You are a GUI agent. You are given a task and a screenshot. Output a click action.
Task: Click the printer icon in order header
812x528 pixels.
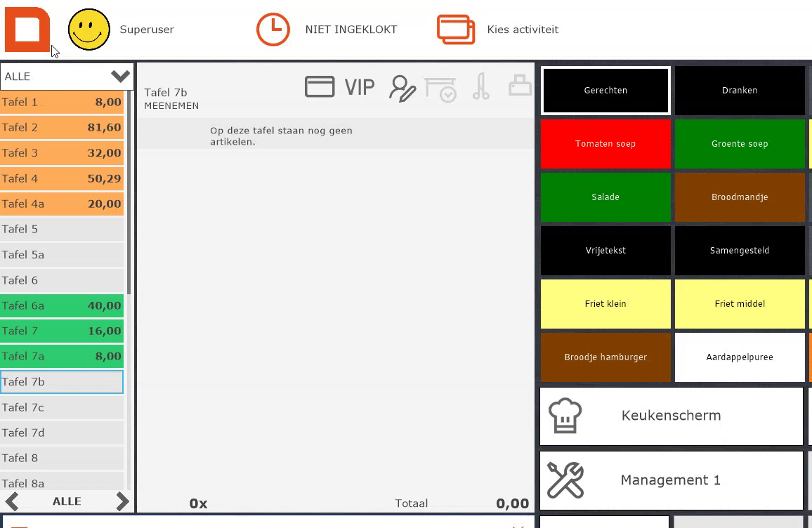pyautogui.click(x=520, y=86)
